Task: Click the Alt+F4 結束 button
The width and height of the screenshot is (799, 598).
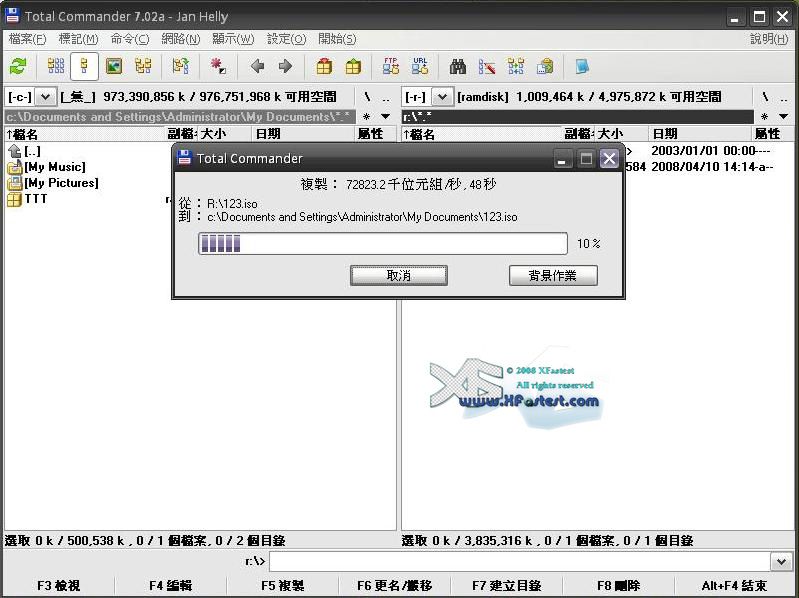Action: 734,586
